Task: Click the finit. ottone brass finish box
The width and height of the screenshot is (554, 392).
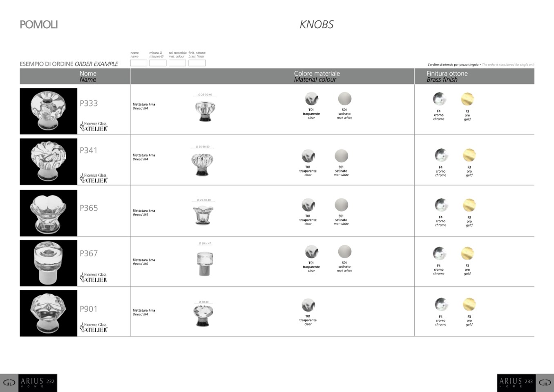Action: point(197,63)
